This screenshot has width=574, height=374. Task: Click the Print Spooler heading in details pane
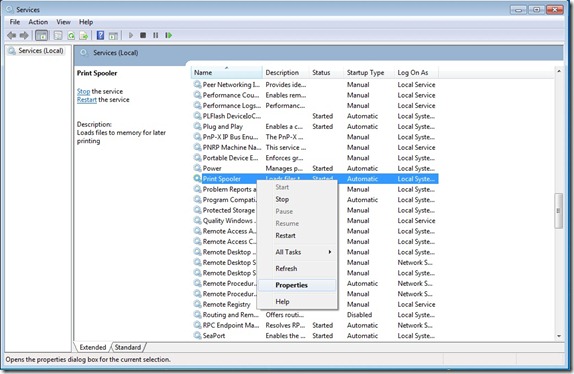tap(97, 73)
